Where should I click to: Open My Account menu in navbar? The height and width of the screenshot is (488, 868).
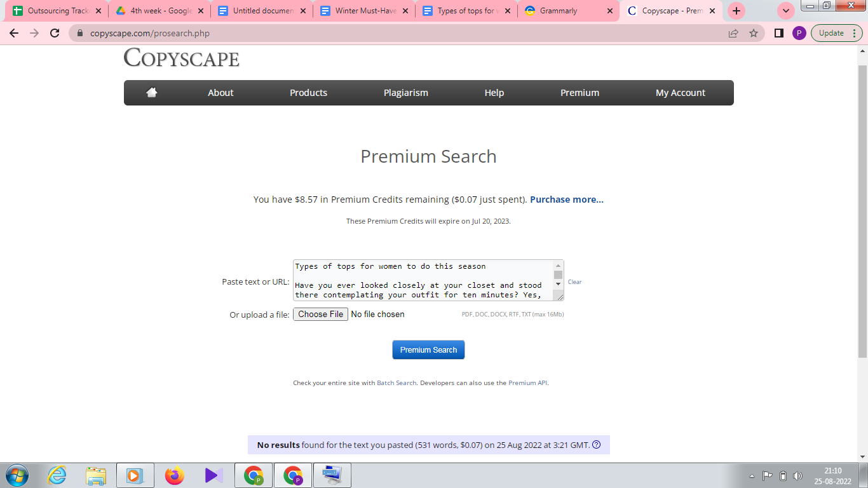pyautogui.click(x=681, y=93)
